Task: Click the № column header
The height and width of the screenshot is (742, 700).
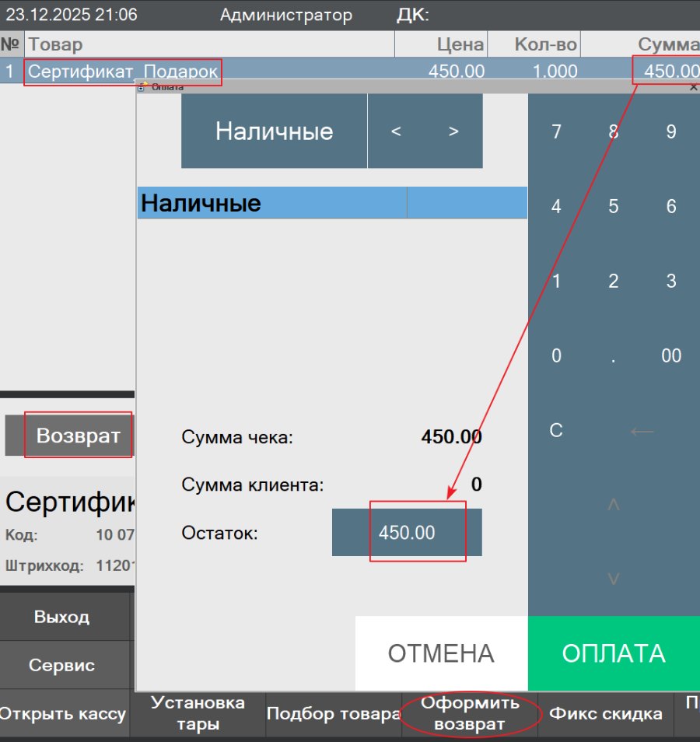Action: [x=12, y=44]
